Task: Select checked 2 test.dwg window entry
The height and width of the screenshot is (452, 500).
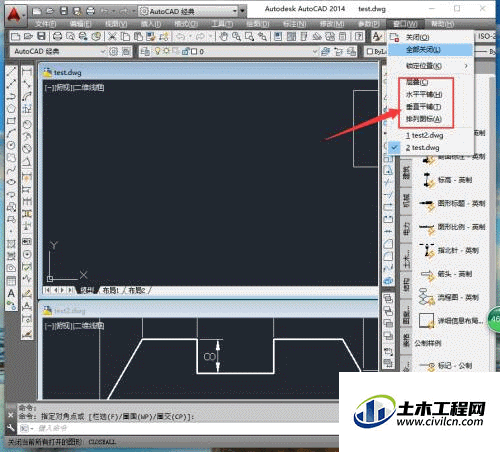Action: pos(431,147)
